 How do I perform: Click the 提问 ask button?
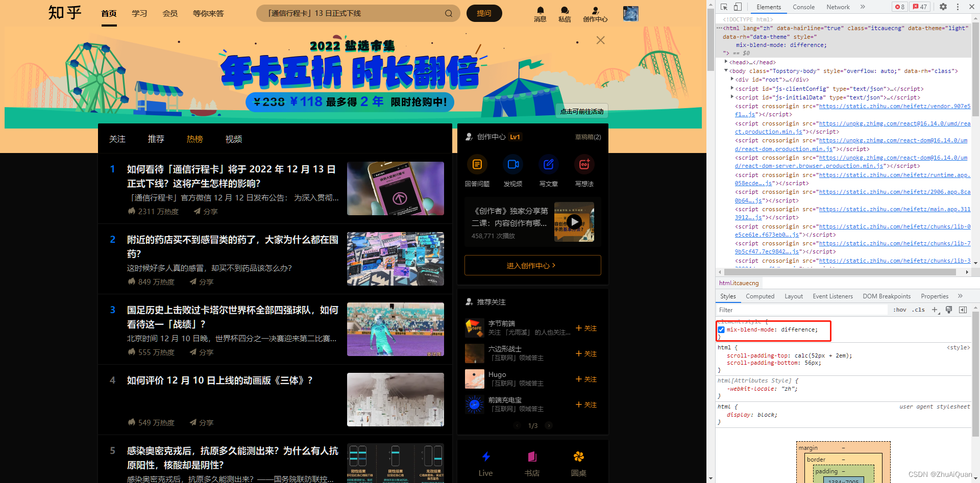coord(484,13)
